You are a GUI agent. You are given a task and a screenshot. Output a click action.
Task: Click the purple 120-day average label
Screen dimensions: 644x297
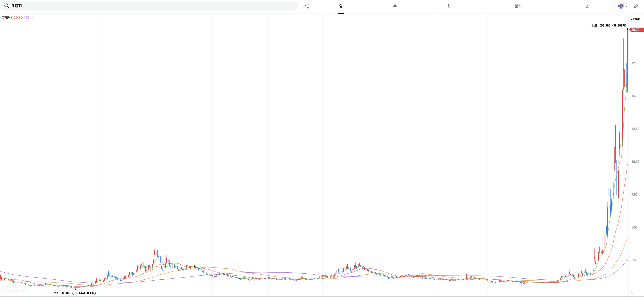pos(26,18)
